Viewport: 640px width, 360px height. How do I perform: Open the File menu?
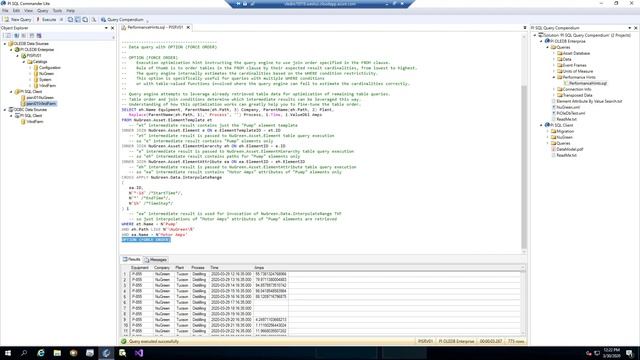[x=5, y=11]
